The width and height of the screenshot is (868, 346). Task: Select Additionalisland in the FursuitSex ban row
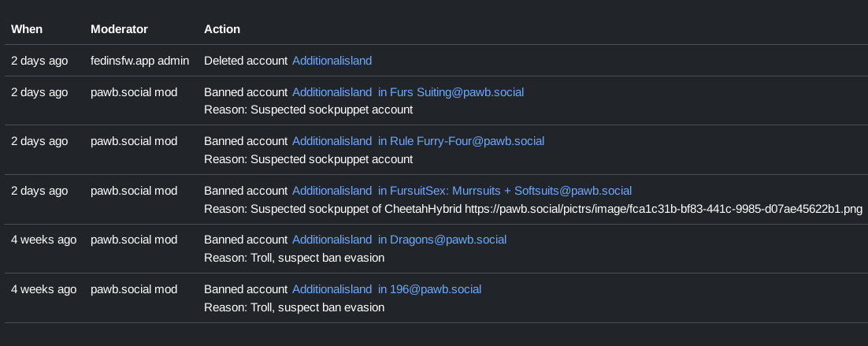(332, 191)
